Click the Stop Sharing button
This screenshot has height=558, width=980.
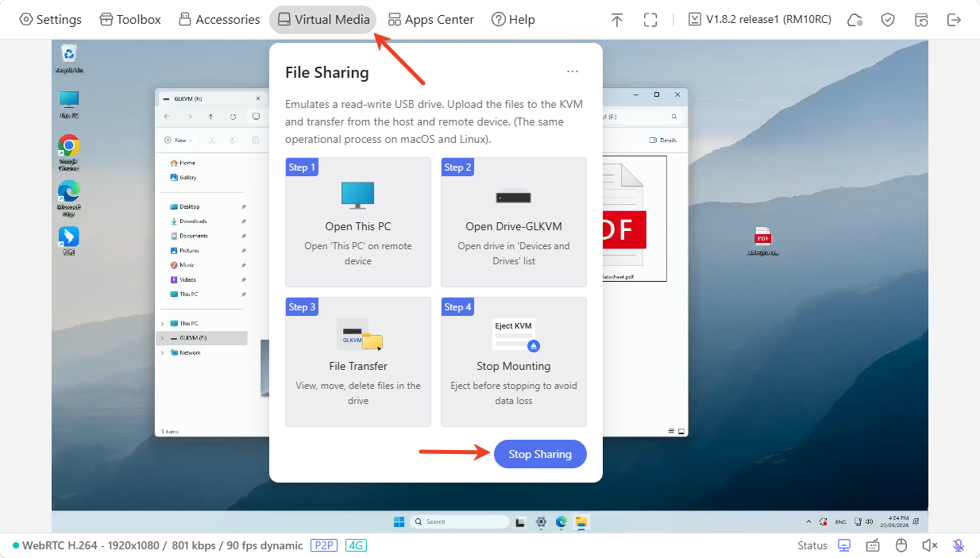(540, 454)
